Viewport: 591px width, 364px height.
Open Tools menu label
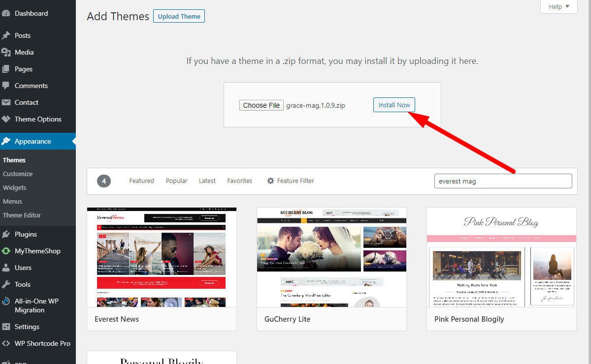click(23, 284)
